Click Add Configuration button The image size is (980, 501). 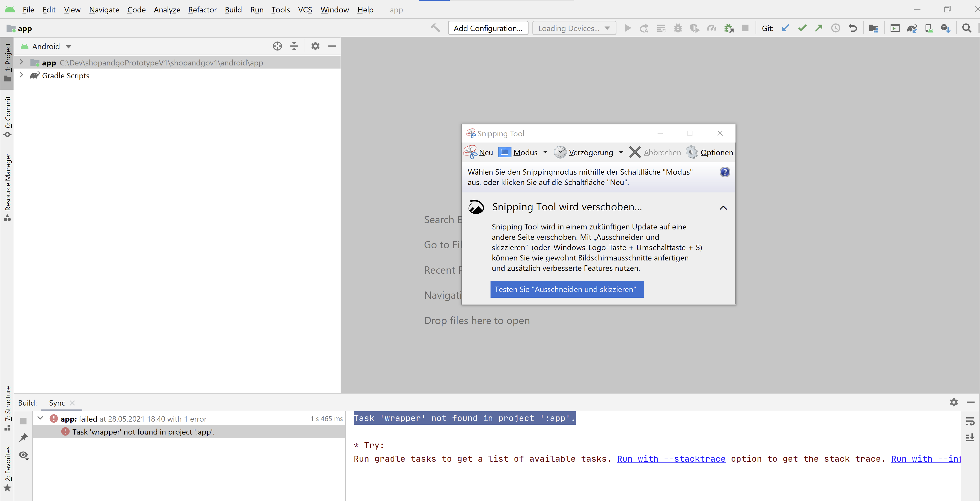click(488, 28)
